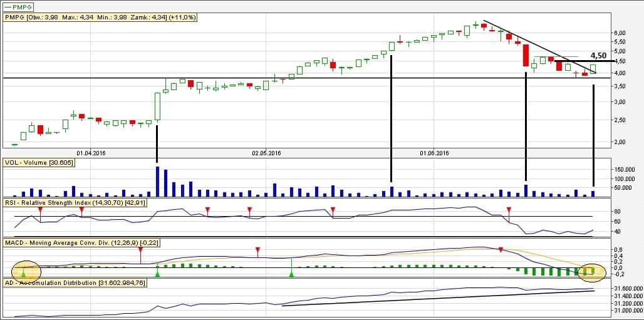The width and height of the screenshot is (644, 320).
Task: Click the rising trend line in AD panel
Action: [439, 297]
